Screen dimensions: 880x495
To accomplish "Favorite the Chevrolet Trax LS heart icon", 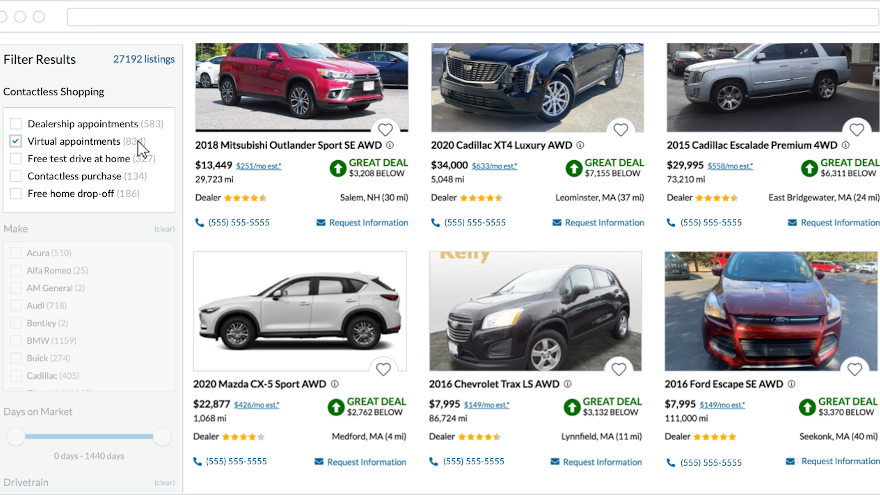I will (619, 369).
